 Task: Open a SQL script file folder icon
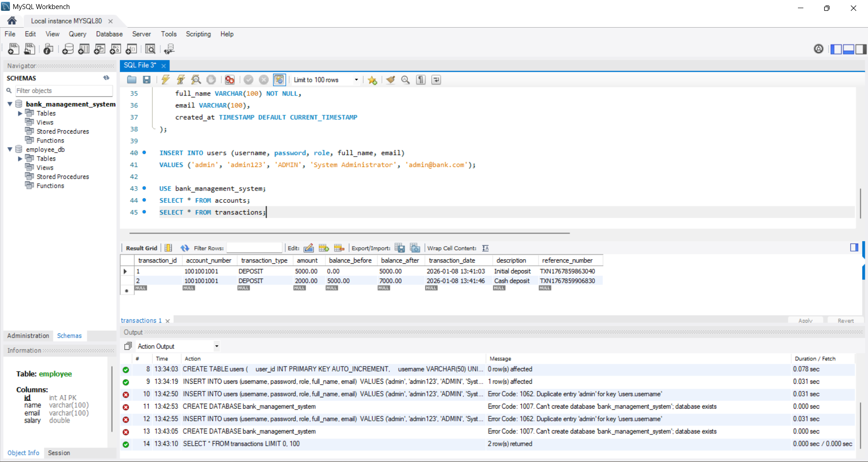coord(132,80)
